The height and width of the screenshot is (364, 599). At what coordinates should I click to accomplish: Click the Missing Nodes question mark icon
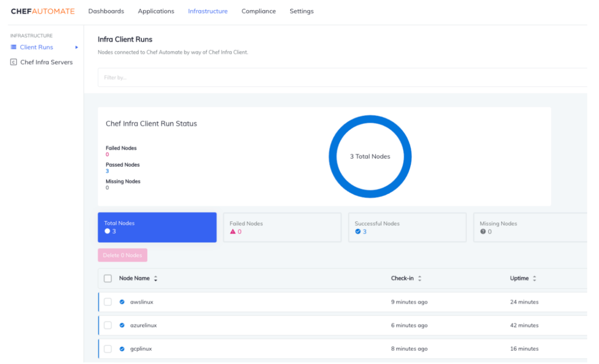click(483, 232)
